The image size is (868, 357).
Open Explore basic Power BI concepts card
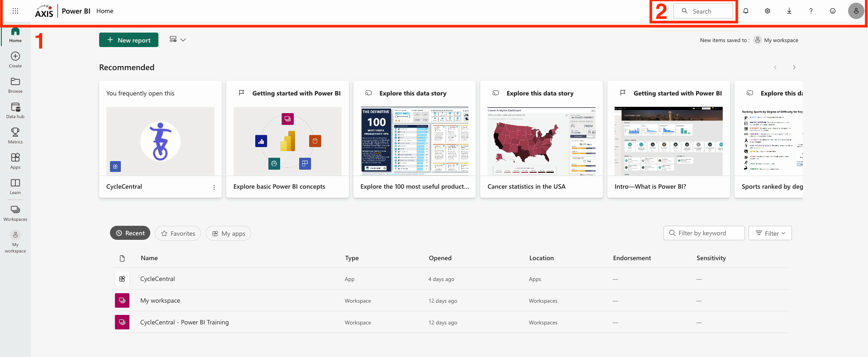[x=287, y=139]
